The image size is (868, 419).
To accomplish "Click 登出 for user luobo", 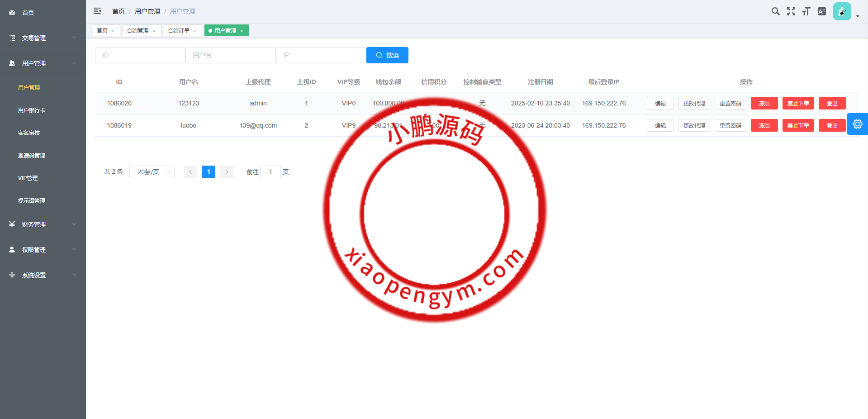I will click(x=832, y=125).
